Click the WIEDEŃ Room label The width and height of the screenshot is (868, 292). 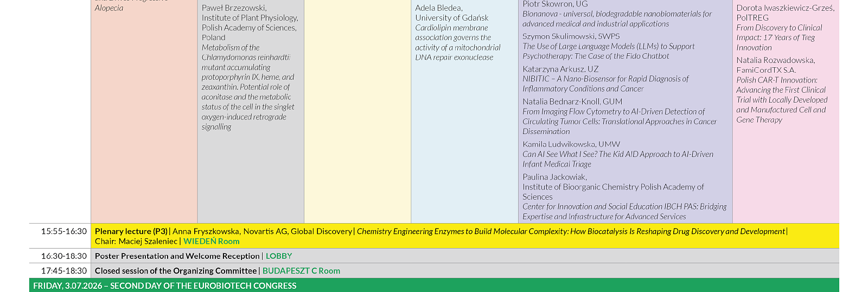click(x=211, y=242)
